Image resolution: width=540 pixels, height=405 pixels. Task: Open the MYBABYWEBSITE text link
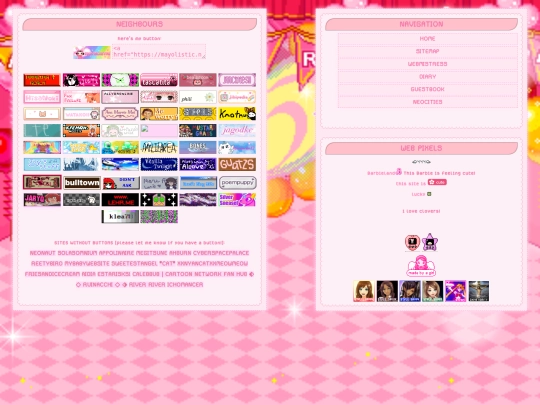87,263
